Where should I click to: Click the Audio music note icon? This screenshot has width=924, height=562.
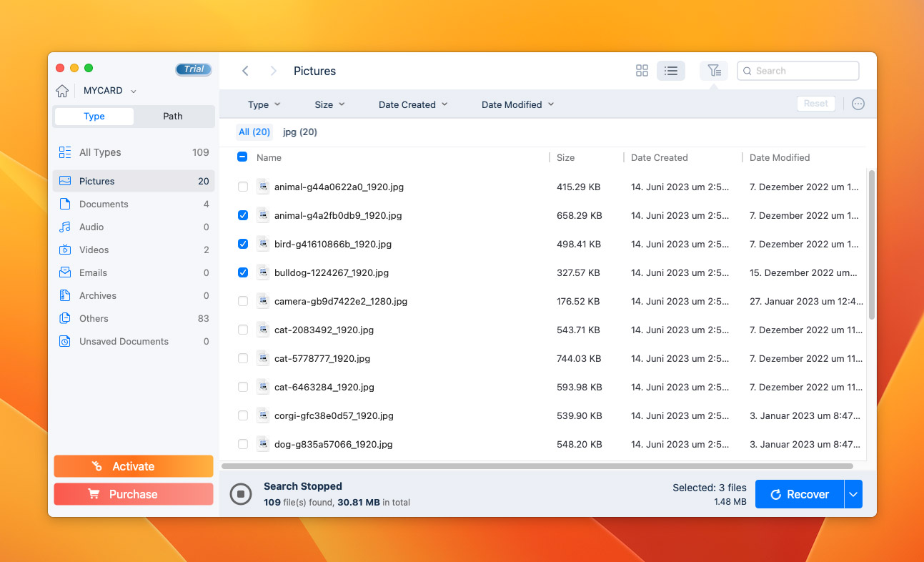65,227
